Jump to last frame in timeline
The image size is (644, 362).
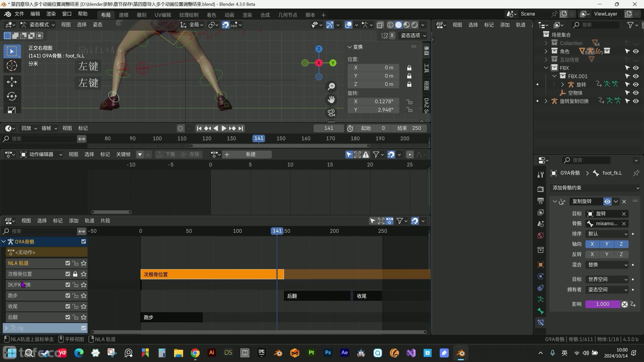[241, 128]
